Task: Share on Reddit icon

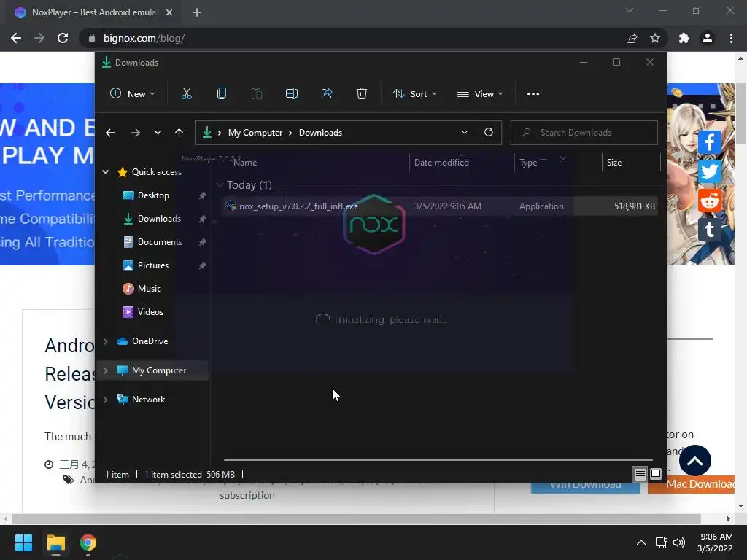Action: tap(709, 201)
